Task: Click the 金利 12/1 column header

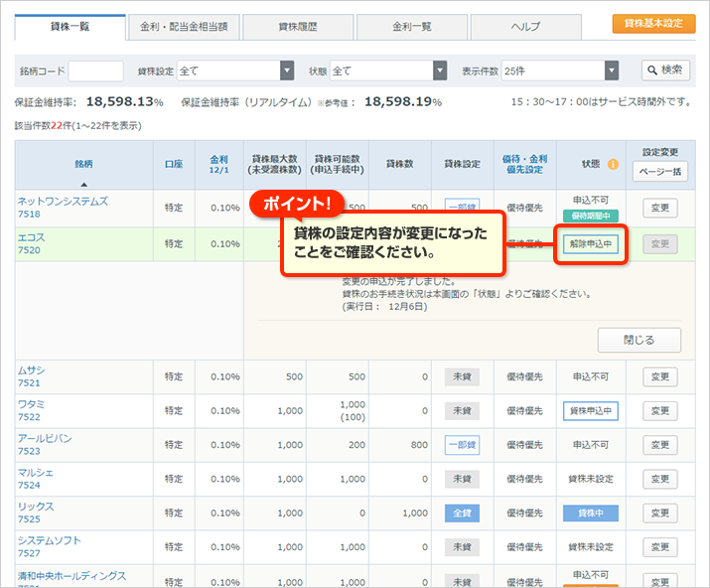Action: [218, 165]
